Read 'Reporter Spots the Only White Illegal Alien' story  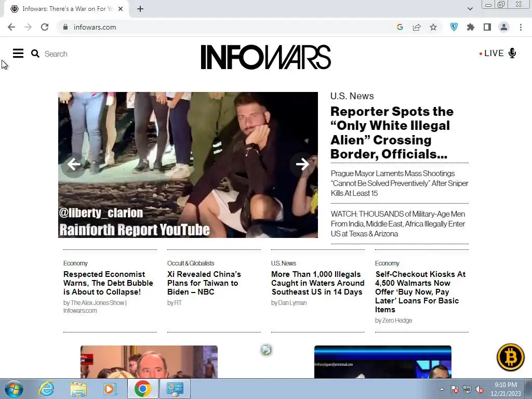pyautogui.click(x=392, y=132)
